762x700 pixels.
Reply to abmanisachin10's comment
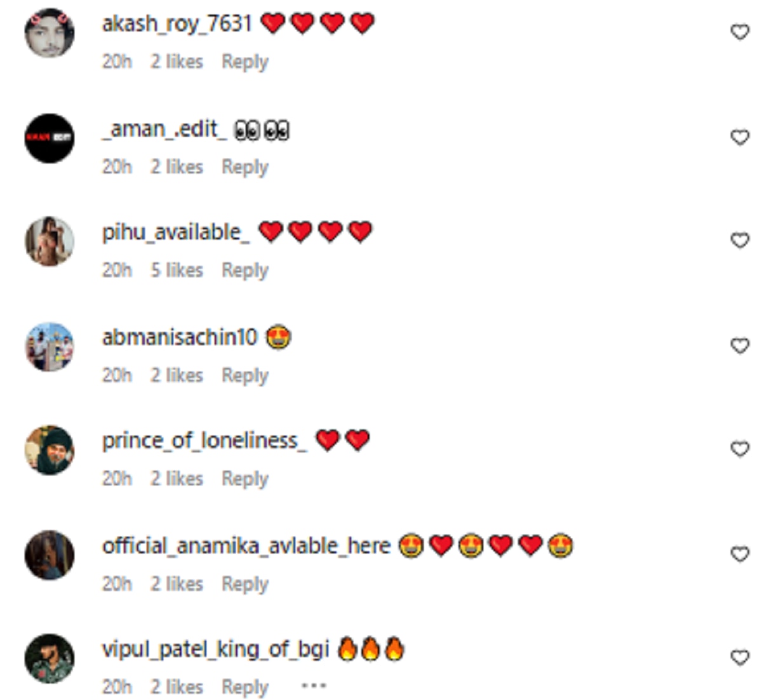click(x=245, y=376)
